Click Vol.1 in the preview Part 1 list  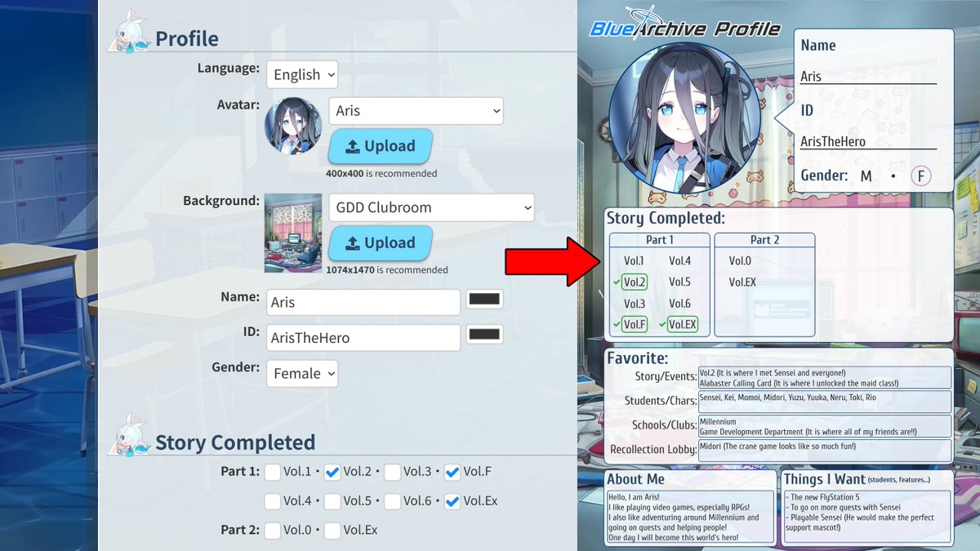635,261
